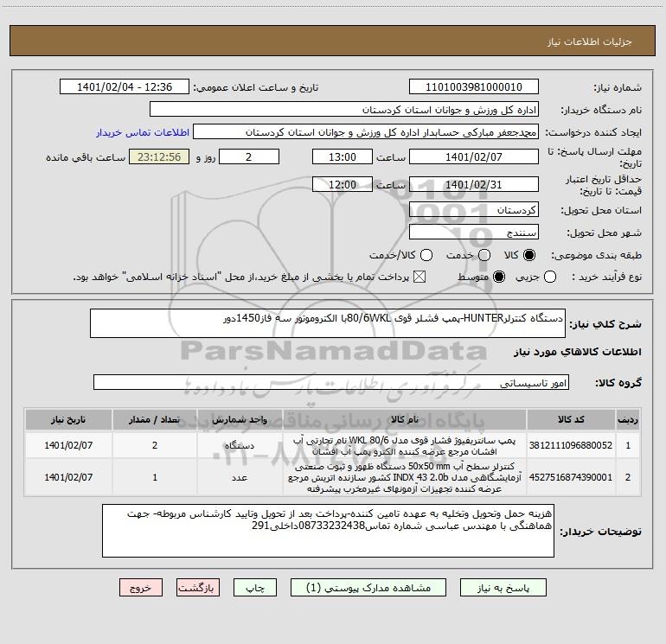The image size is (666, 644).
Task: Click the اطلاعات کالاهای مورد نیاز heading
Action: (577, 352)
